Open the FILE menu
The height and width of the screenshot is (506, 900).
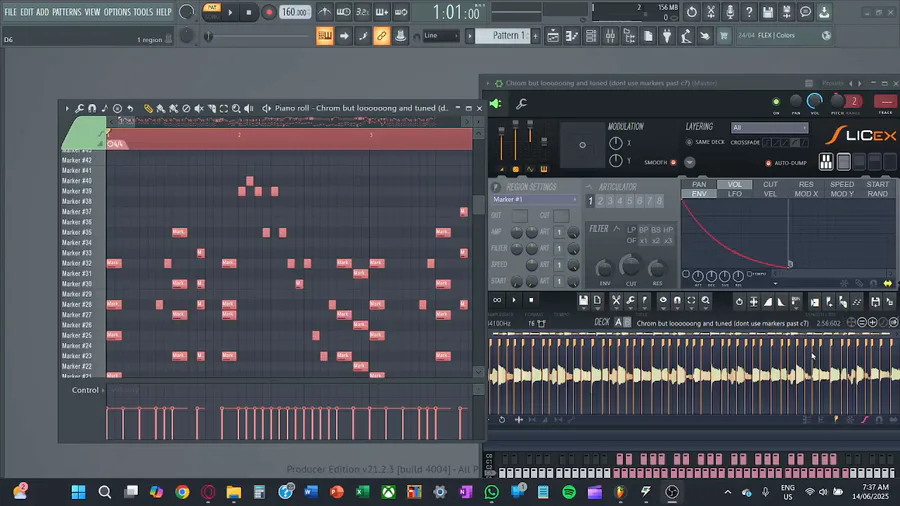(x=10, y=12)
